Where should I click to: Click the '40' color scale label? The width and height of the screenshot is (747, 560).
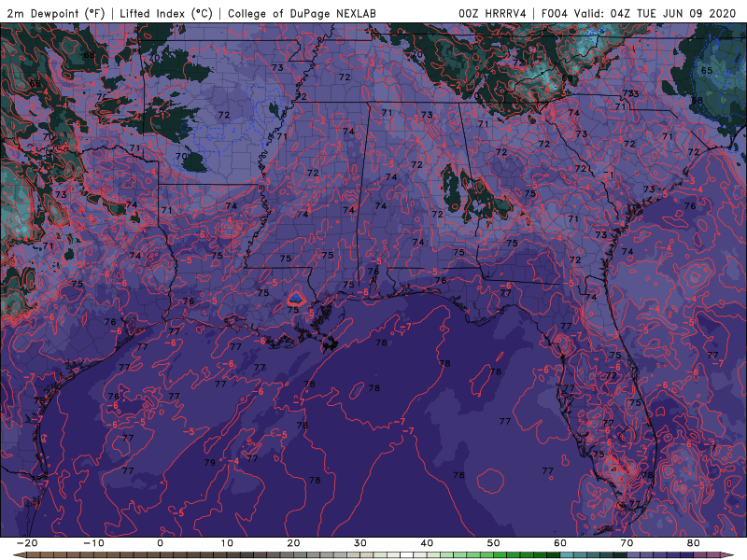[427, 543]
